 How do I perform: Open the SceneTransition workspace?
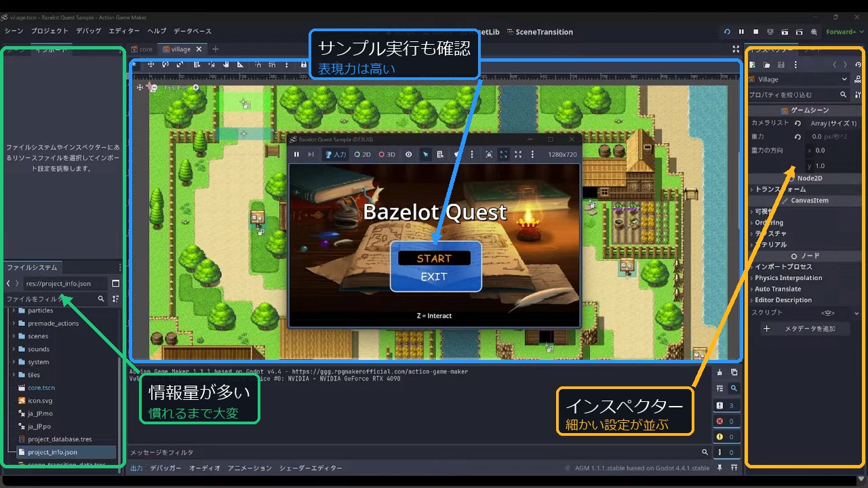(539, 32)
